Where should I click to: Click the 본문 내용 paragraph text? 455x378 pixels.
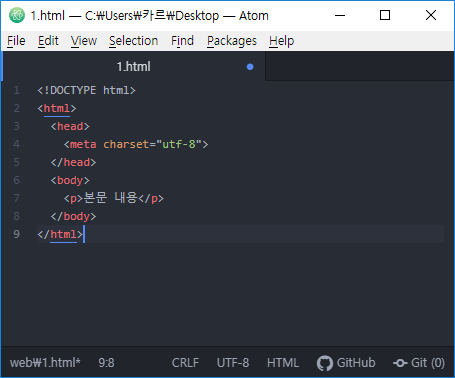coord(110,198)
